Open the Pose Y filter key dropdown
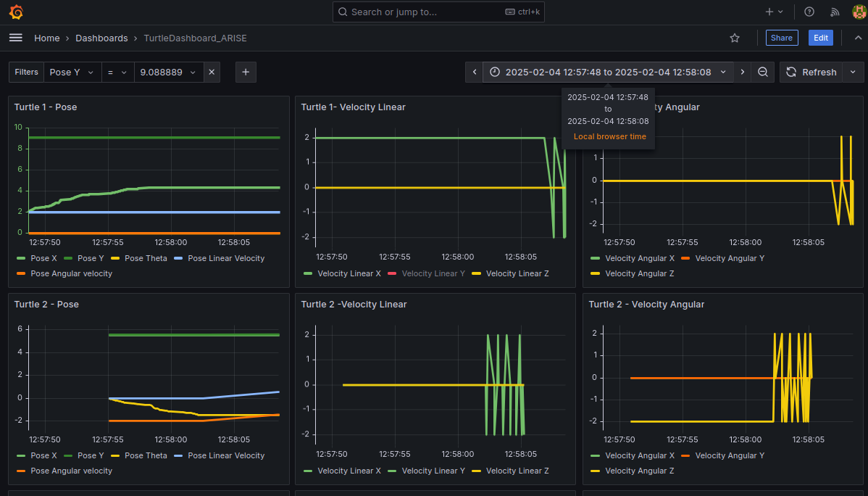The image size is (868, 496). (72, 72)
